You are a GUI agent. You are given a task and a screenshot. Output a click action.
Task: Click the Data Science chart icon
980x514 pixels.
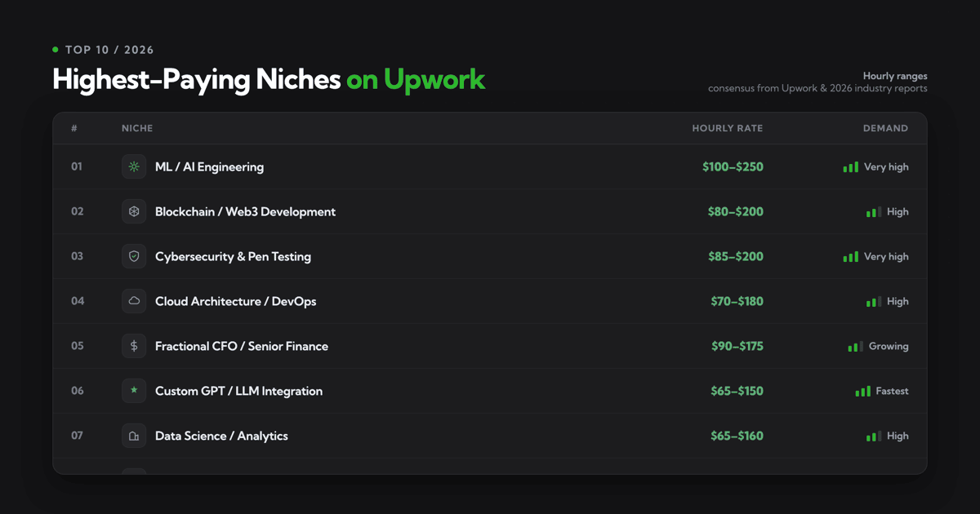(134, 436)
